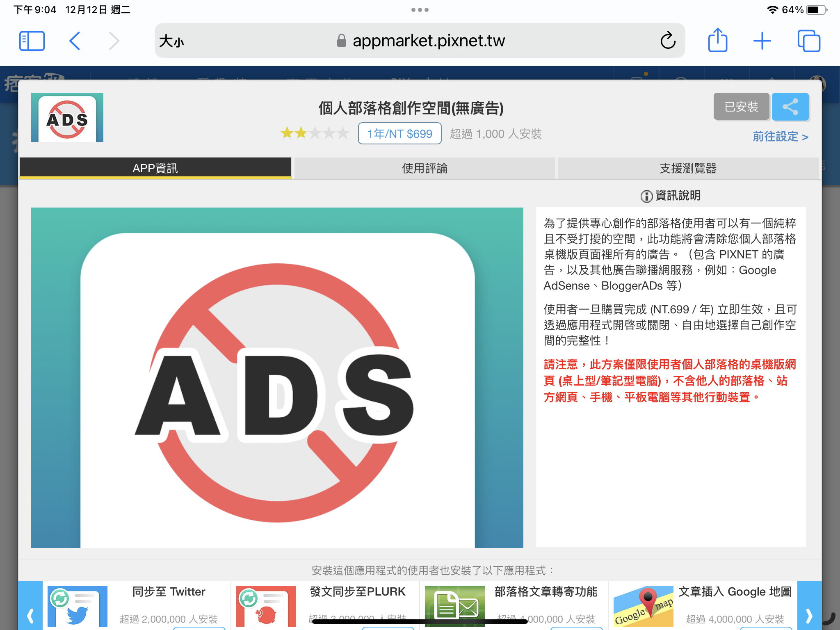
Task: Click the ADS no-ads app icon
Action: point(67,117)
